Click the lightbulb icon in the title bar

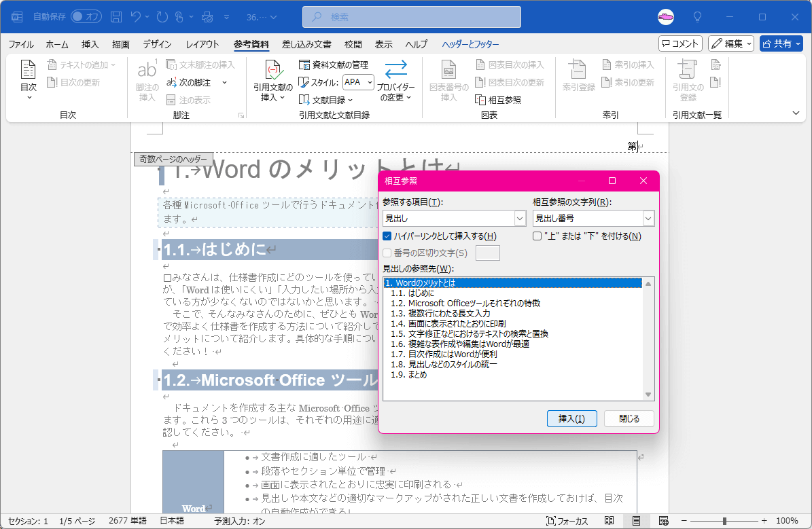coord(698,17)
